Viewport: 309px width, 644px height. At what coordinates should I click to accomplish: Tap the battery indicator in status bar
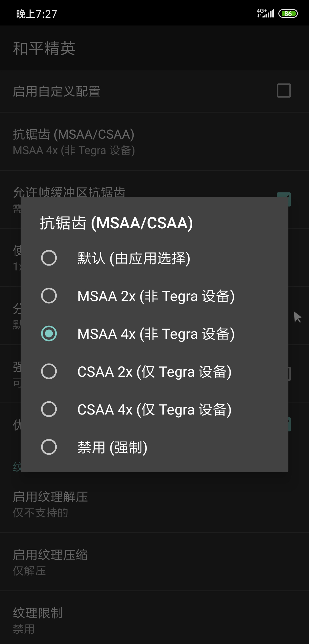click(288, 13)
